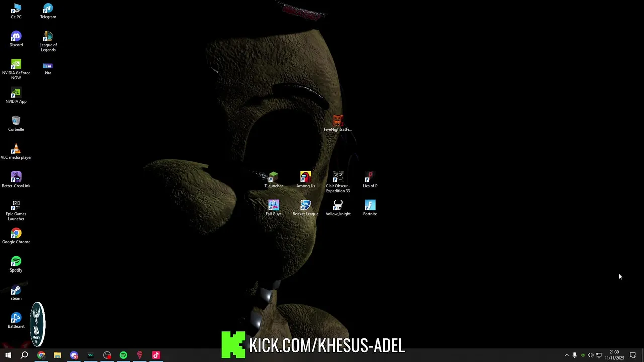Select the Fortnite desktop shortcut
Image resolution: width=644 pixels, height=362 pixels.
[x=370, y=208]
